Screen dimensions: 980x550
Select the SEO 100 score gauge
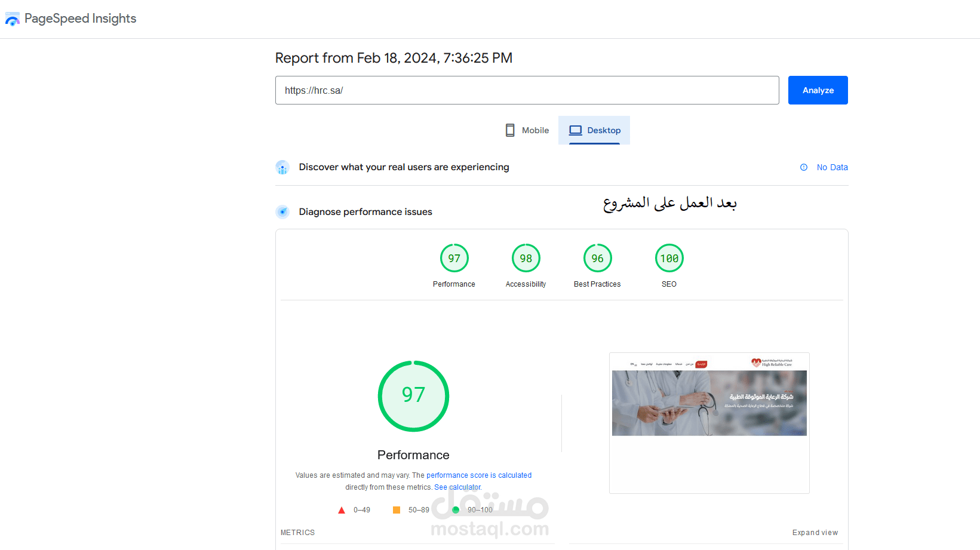click(x=669, y=258)
